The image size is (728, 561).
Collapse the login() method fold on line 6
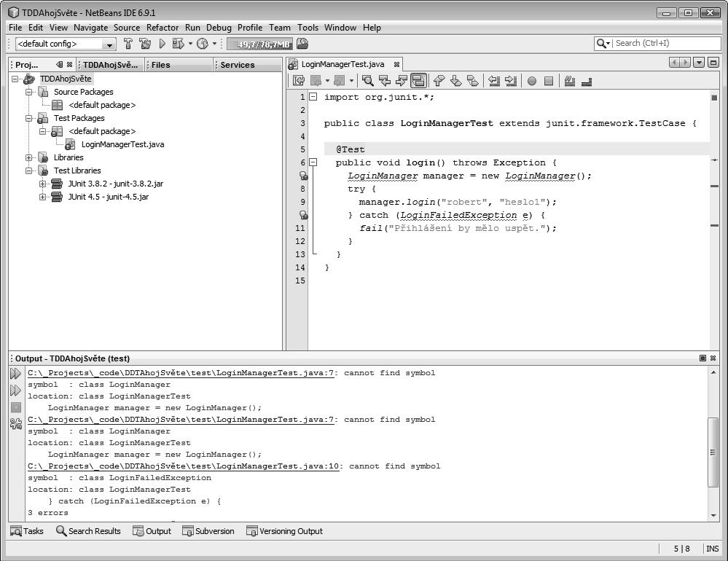pyautogui.click(x=313, y=162)
